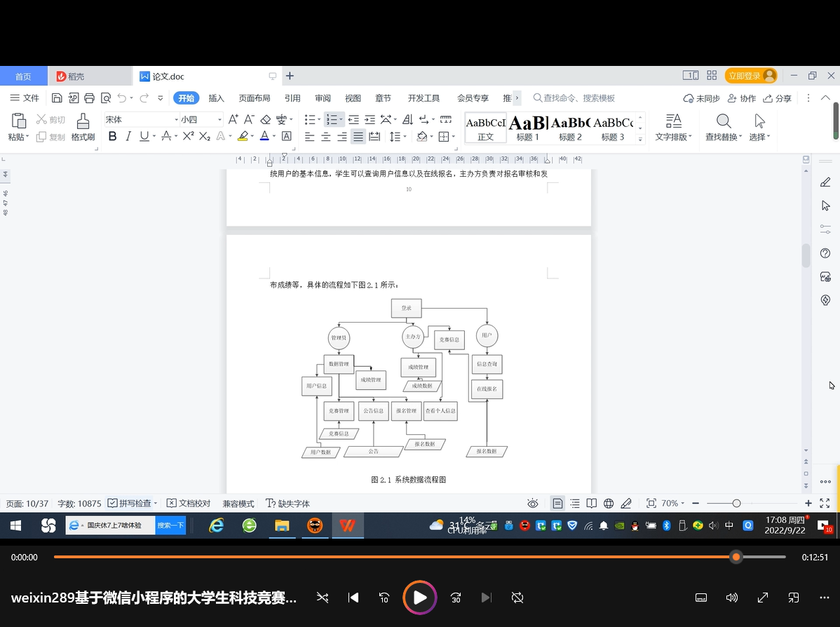Click the Paste (粘贴) clipboard icon

(19, 121)
